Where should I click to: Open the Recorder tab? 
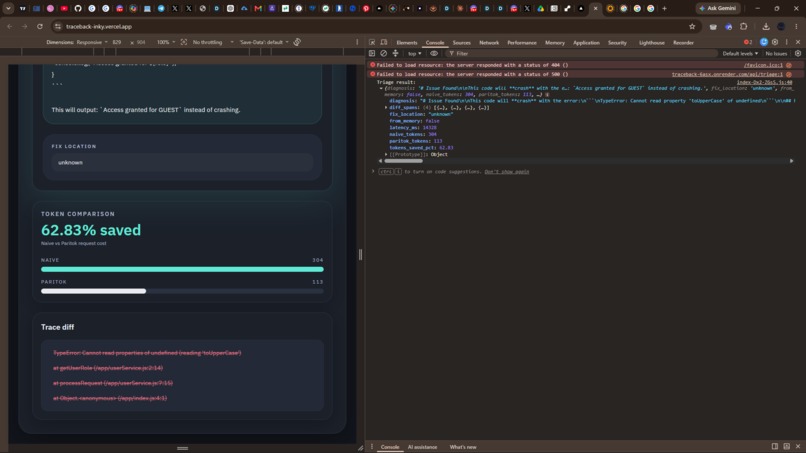683,43
